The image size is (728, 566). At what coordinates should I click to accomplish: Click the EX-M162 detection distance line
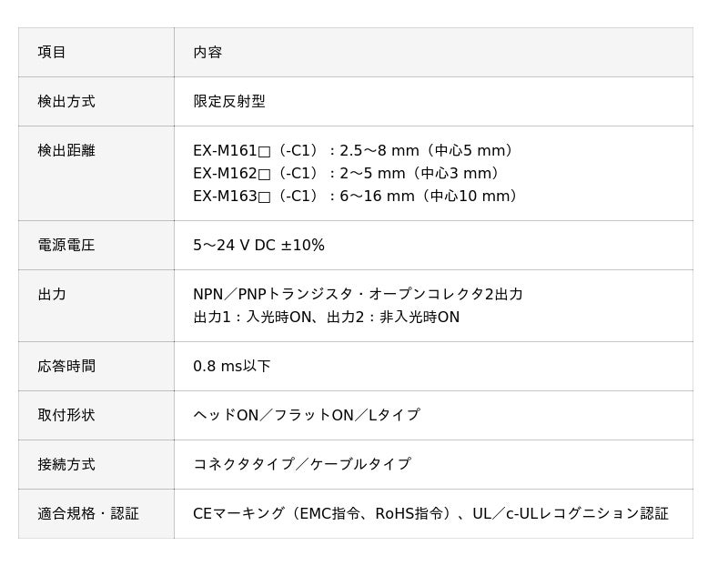point(347,173)
